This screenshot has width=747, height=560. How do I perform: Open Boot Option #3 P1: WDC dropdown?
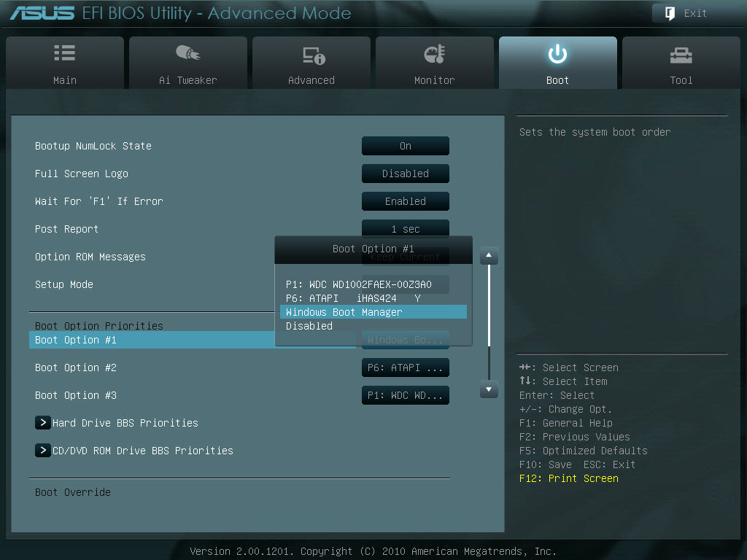[406, 394]
